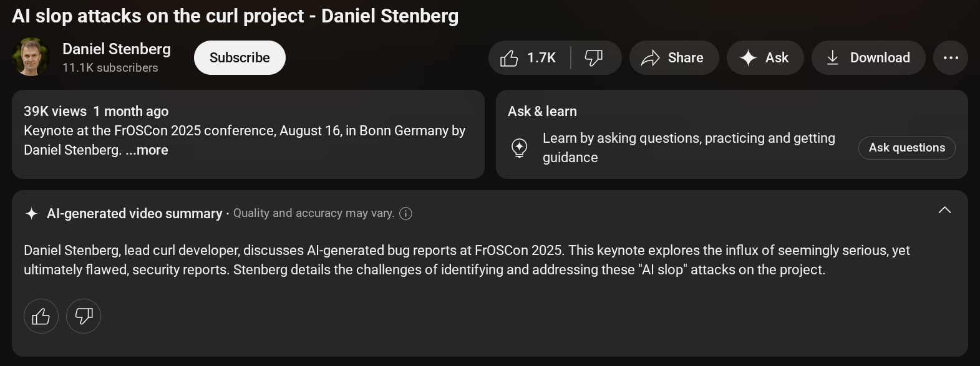980x366 pixels.
Task: Collapse the AI-generated video summary
Action: coord(944,210)
